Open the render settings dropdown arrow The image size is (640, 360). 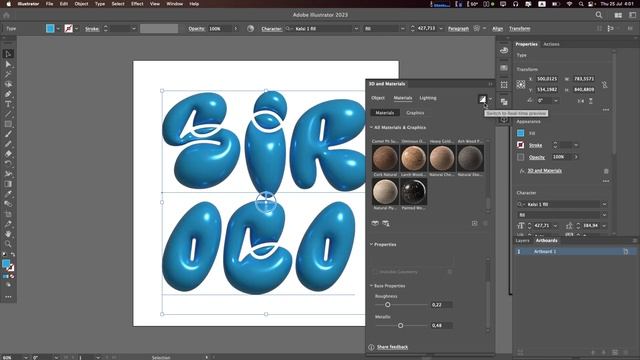tap(490, 99)
